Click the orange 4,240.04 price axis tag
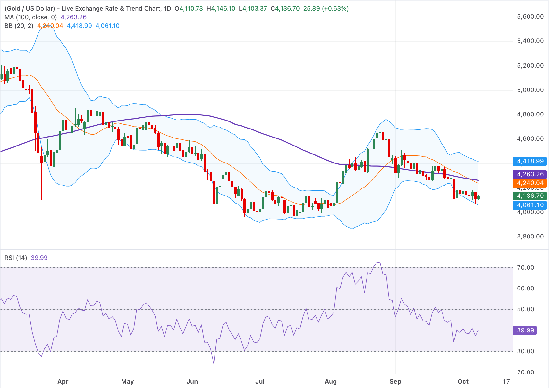The width and height of the screenshot is (549, 392). 530,183
